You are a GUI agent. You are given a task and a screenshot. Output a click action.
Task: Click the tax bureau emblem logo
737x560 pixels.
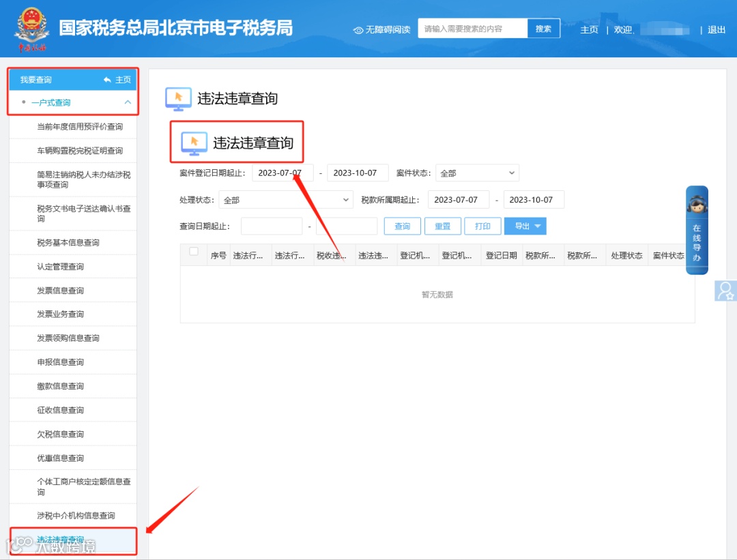pos(31,29)
